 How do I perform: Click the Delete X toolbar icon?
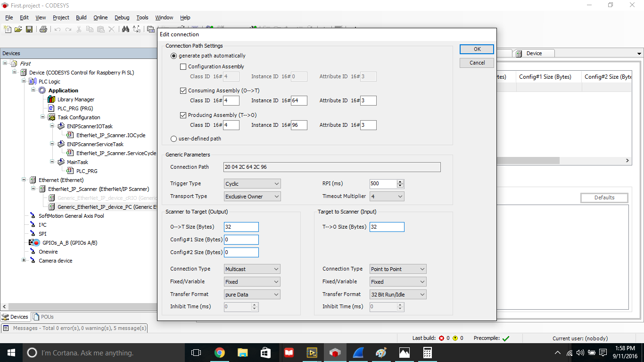point(112,29)
